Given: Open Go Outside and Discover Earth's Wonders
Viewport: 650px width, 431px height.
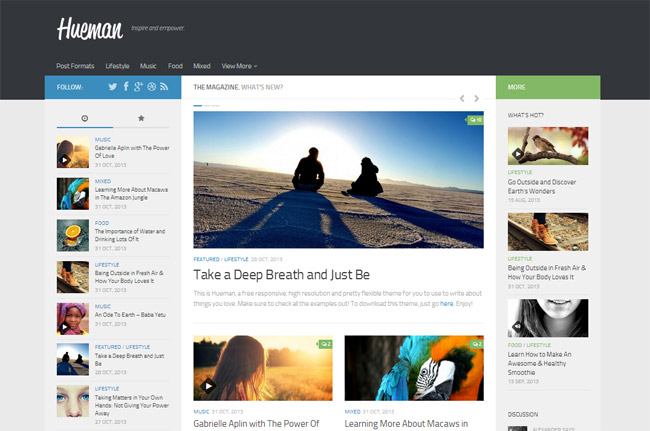Looking at the screenshot, I should click(542, 186).
